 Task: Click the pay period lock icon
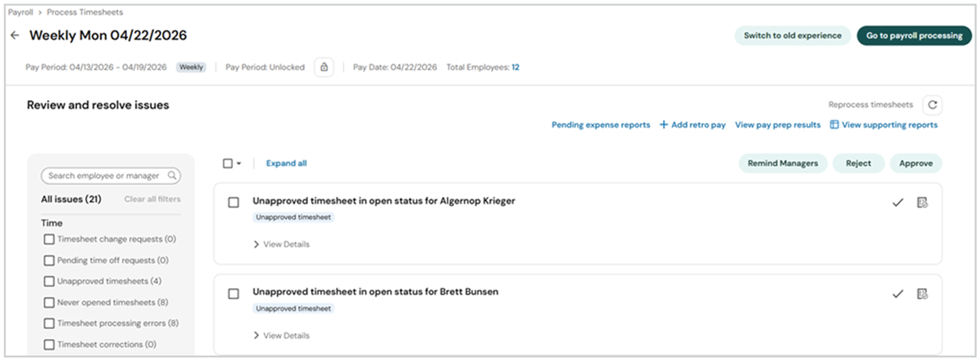tap(324, 67)
